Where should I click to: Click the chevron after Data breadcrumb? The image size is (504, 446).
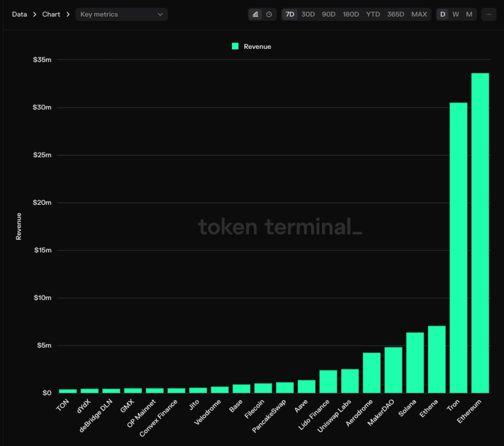(x=35, y=14)
